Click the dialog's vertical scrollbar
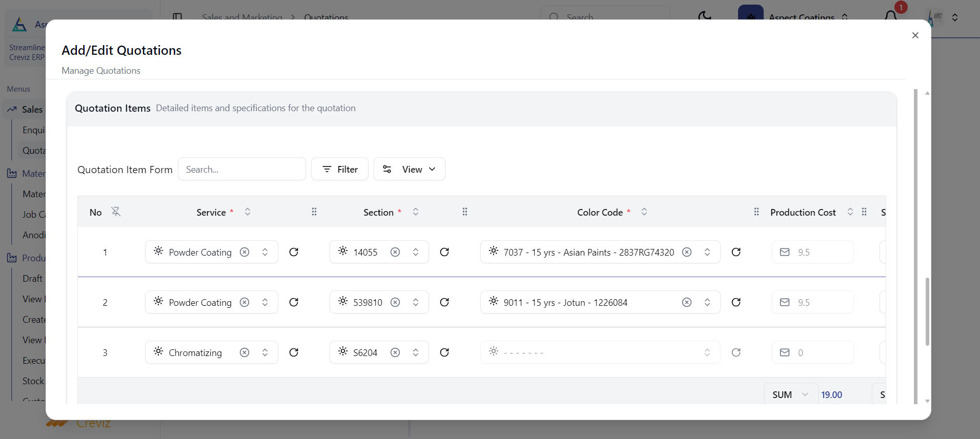Image resolution: width=980 pixels, height=439 pixels. [x=927, y=312]
